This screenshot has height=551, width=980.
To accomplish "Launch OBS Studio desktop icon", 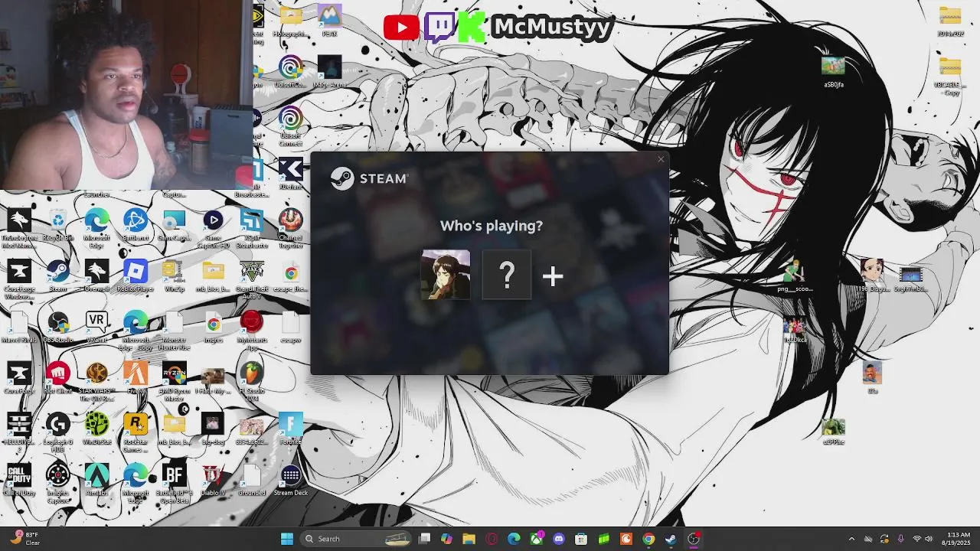I will coord(58,328).
